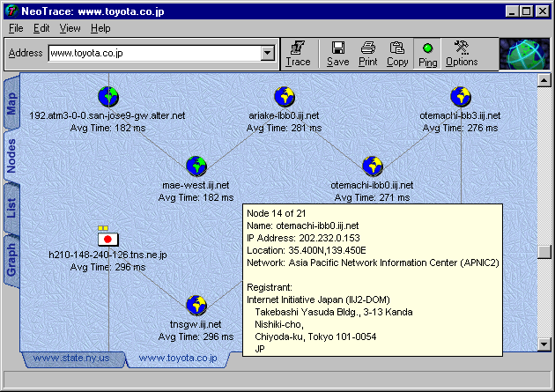Switch to the Graph side tab

coord(11,260)
